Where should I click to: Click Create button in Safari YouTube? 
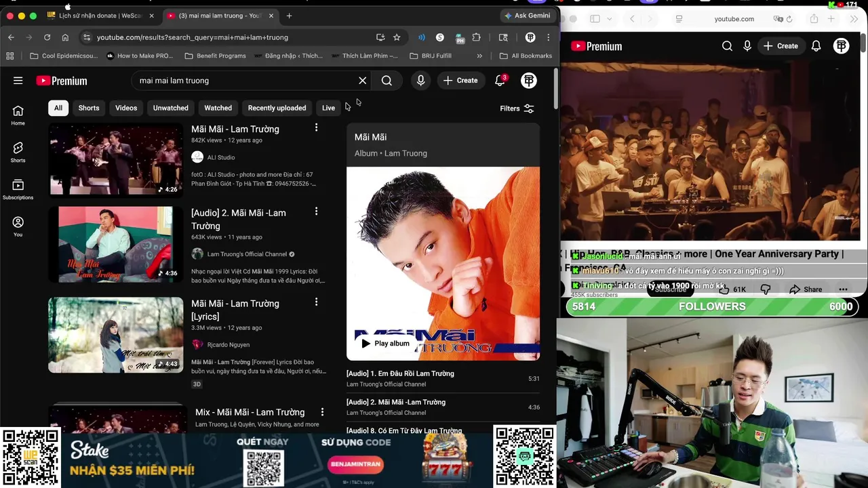(781, 46)
